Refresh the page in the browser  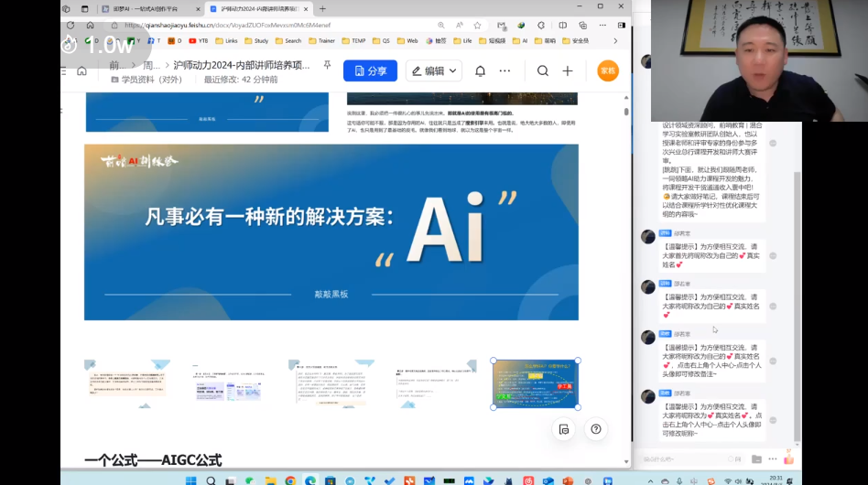(71, 26)
